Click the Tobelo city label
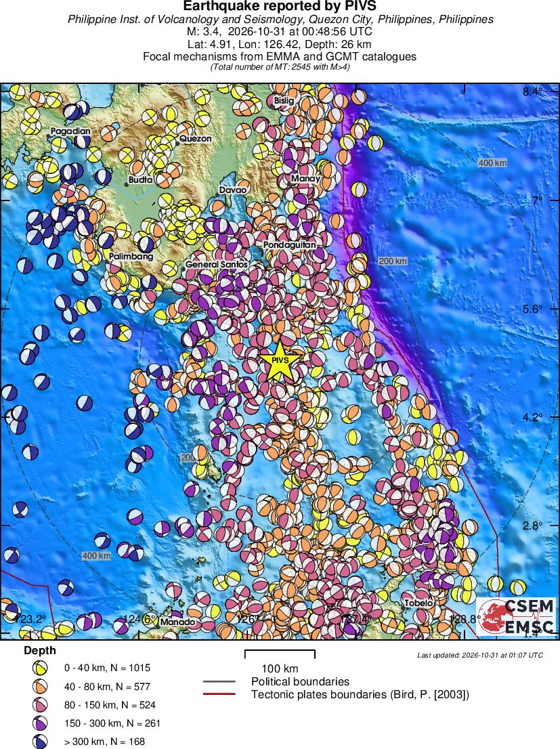 [418, 603]
